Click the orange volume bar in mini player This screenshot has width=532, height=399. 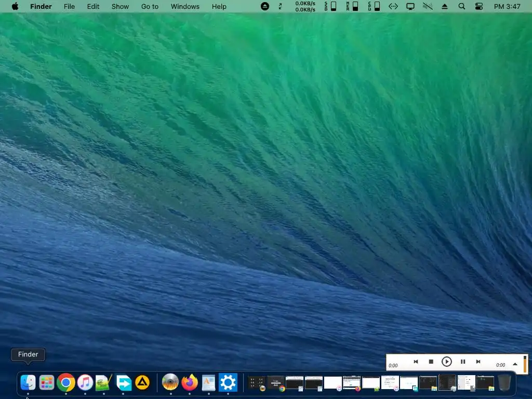click(x=525, y=364)
